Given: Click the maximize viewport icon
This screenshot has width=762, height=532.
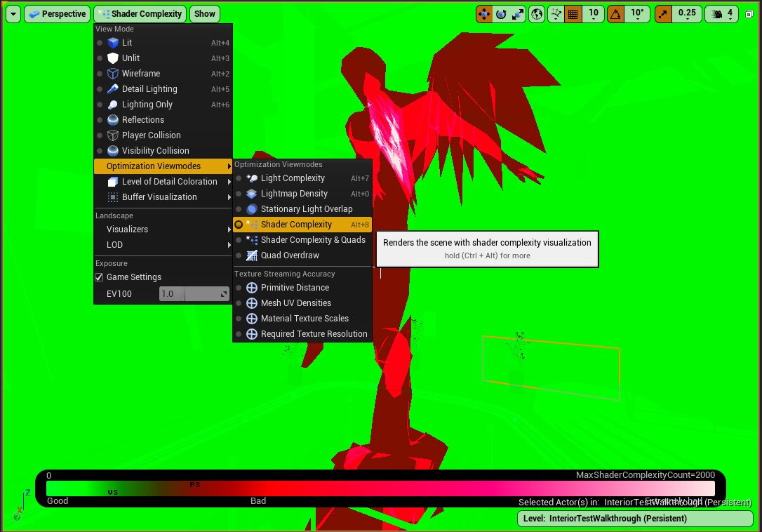Looking at the screenshot, I should [749, 14].
